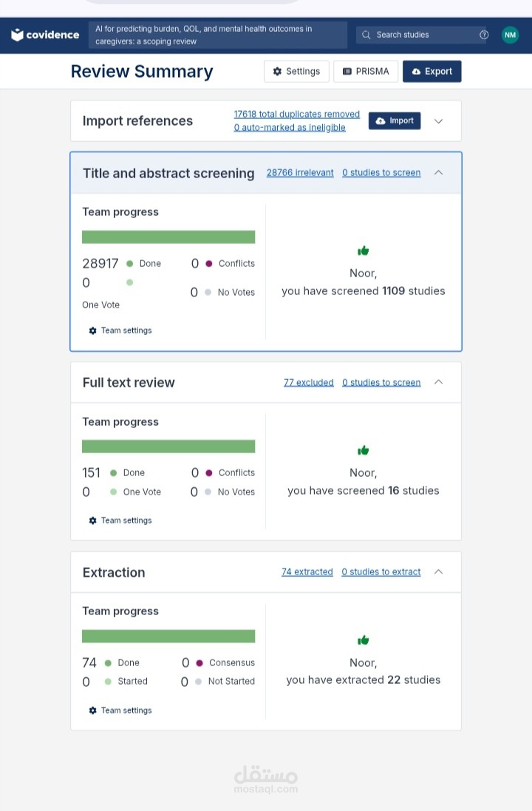Open the 74 extracted link
The image size is (532, 811).
point(307,571)
